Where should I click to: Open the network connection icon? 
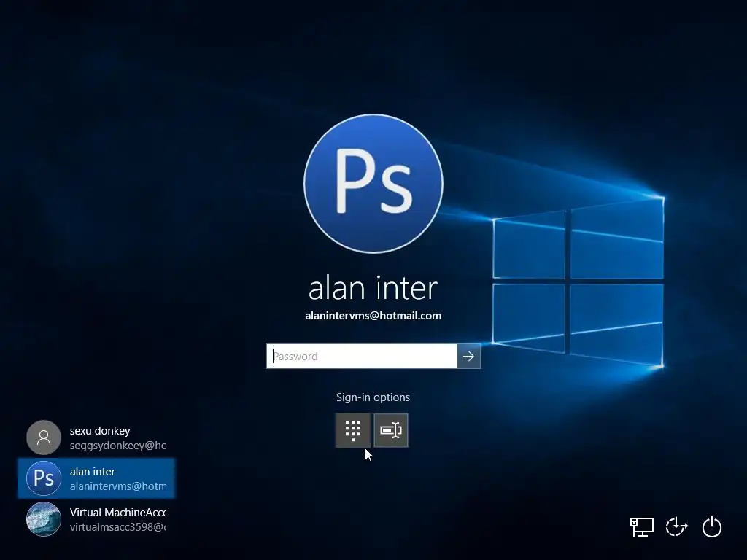point(641,527)
